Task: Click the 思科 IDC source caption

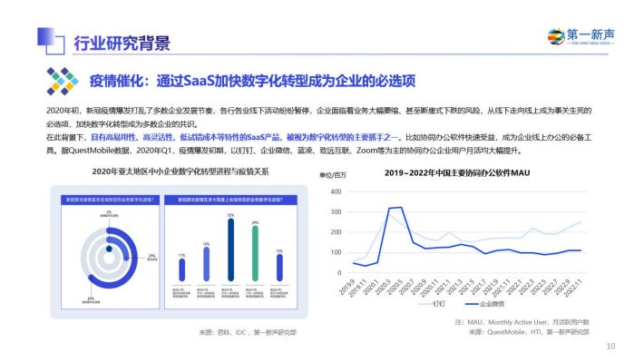Action: pos(248,332)
